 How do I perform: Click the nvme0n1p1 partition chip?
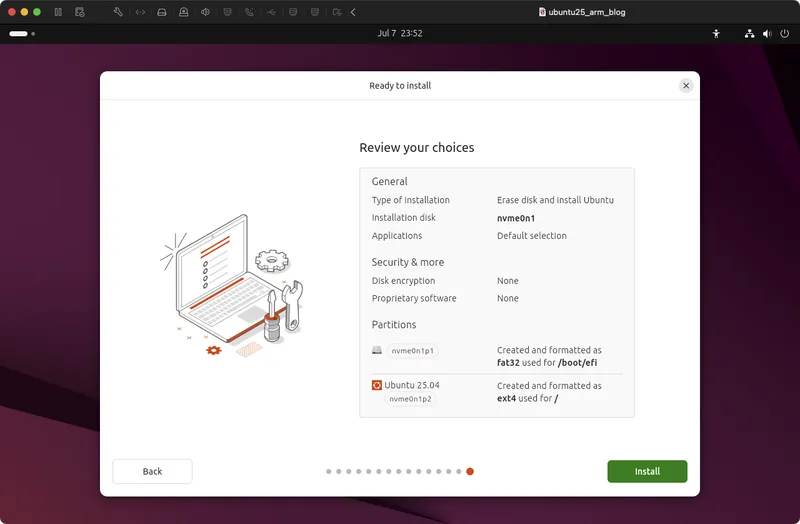tap(413, 351)
